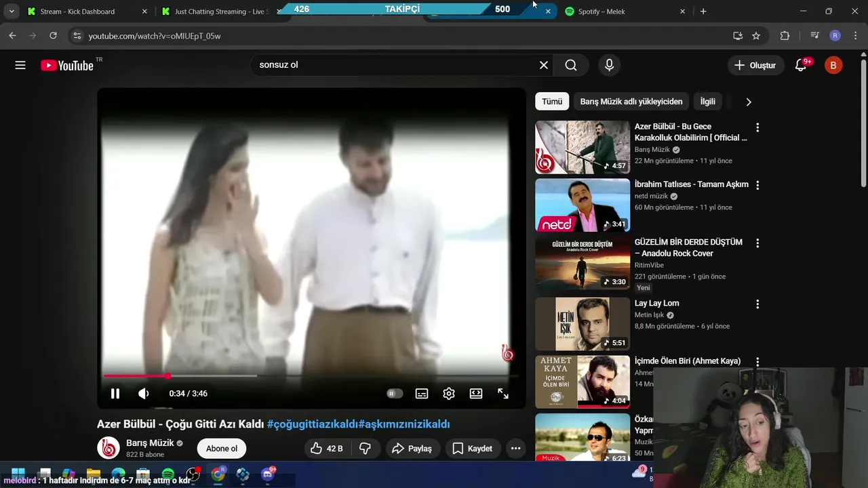Click the install app icon in the address bar
This screenshot has width=868, height=488.
(x=738, y=36)
